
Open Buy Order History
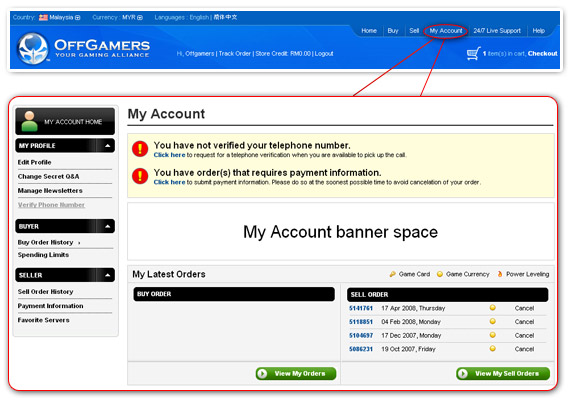point(45,242)
